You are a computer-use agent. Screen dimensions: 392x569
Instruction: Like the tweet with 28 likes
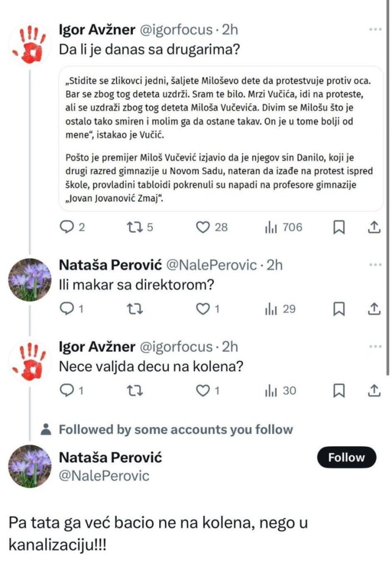203,227
